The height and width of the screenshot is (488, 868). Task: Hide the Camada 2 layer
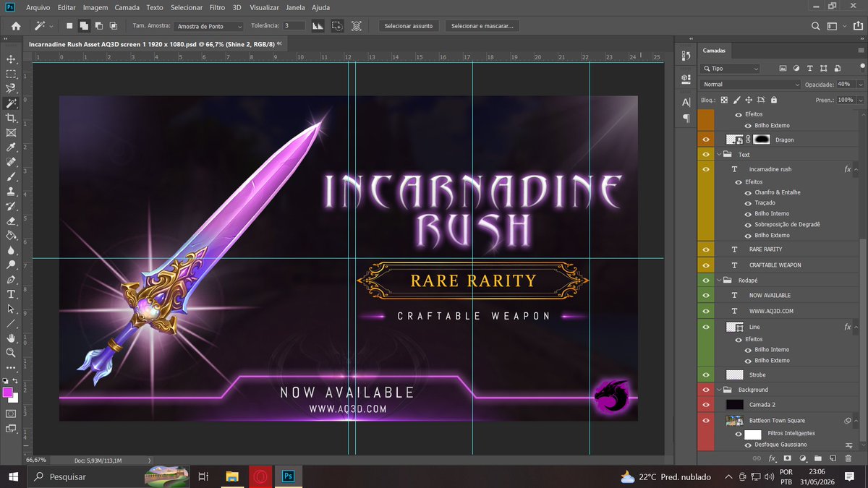point(706,404)
